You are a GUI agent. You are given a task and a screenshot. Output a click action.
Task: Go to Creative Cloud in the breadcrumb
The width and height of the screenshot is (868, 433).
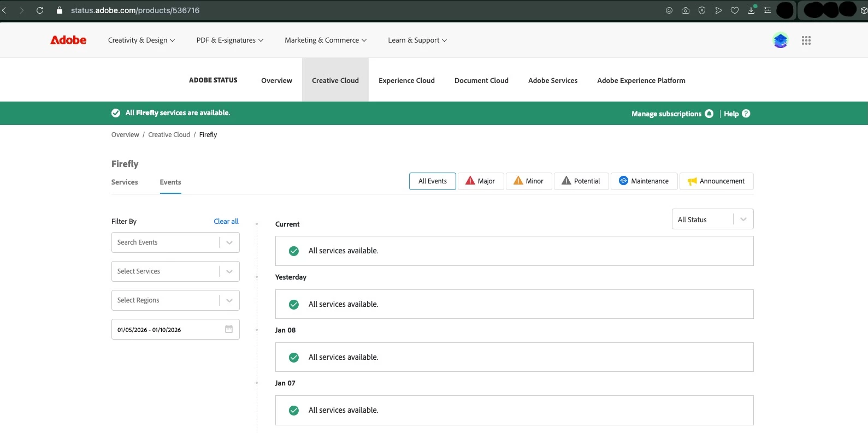[169, 135]
